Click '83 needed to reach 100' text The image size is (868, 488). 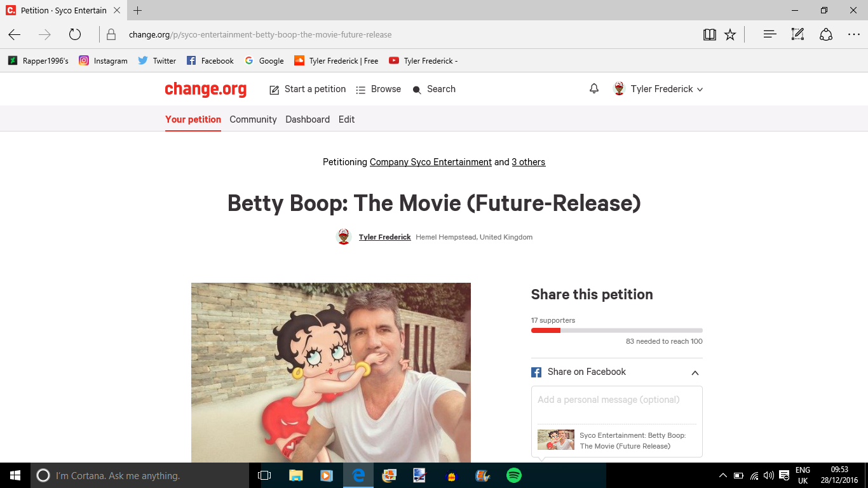pos(664,341)
